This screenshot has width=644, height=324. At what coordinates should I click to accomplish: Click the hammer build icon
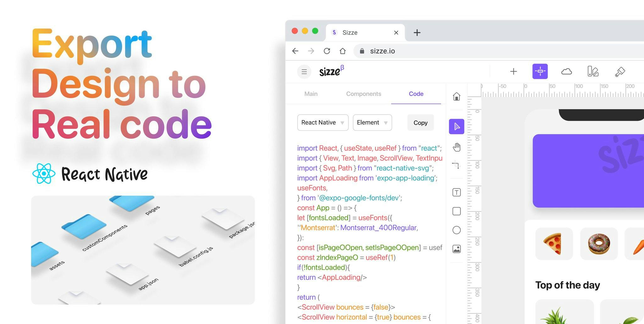(x=620, y=72)
